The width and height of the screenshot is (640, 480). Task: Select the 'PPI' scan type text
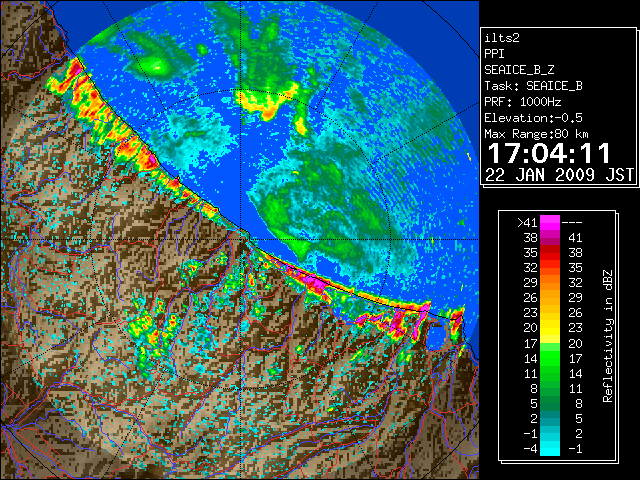point(494,54)
